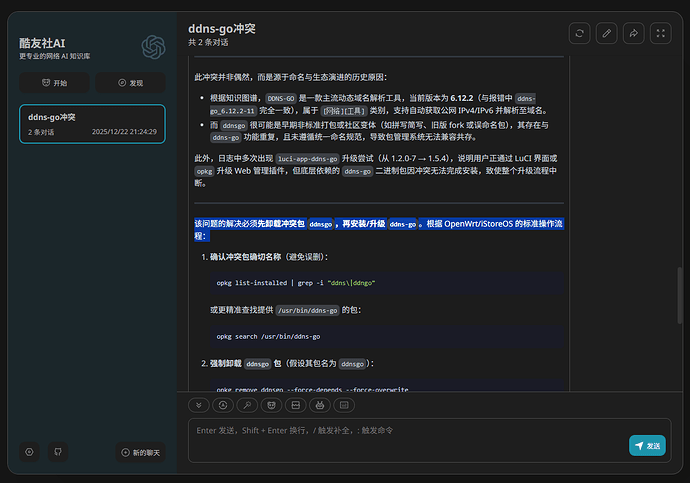
Task: Click the clear-context break icon
Action: point(296,405)
